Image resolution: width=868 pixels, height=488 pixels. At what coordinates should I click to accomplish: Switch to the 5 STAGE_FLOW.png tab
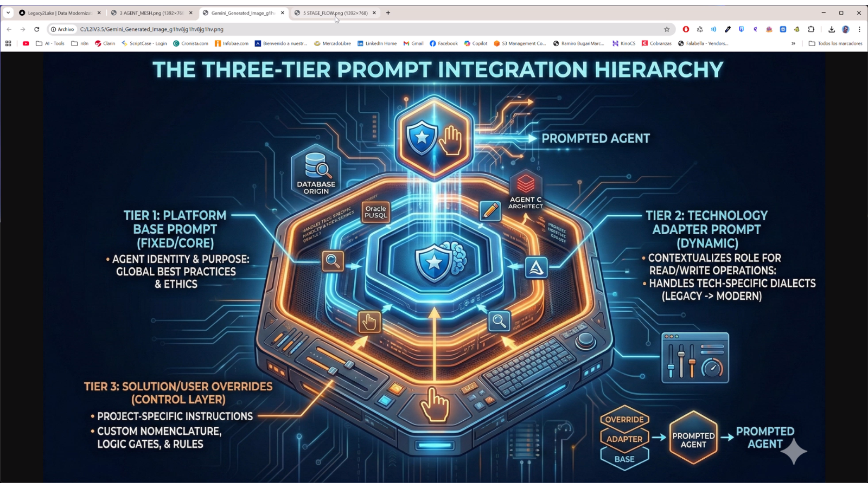[334, 12]
